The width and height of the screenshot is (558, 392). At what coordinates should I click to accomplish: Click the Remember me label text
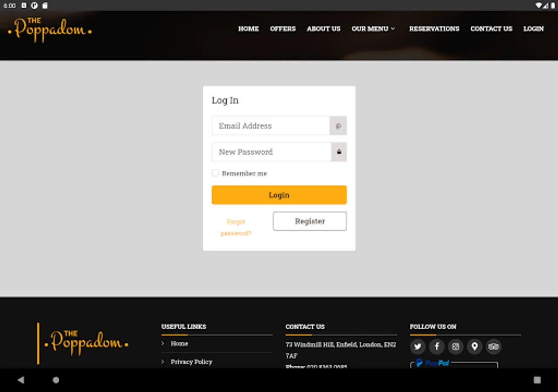tap(244, 173)
